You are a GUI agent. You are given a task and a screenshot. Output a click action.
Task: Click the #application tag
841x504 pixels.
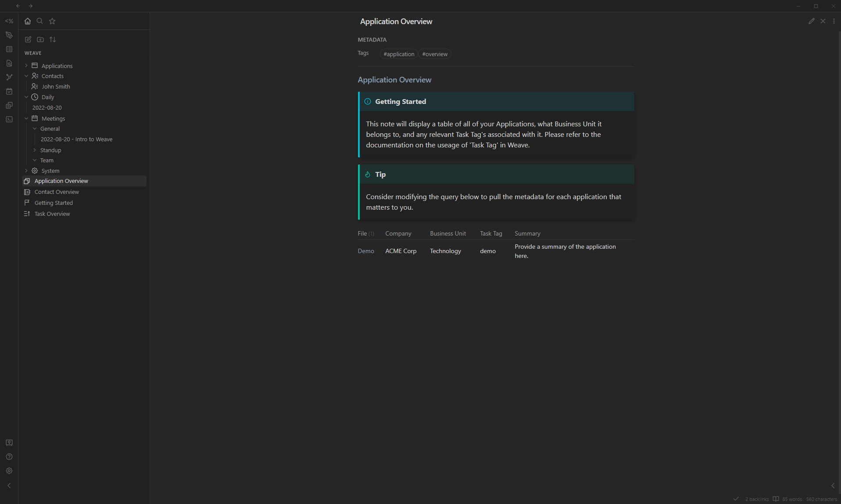click(399, 54)
